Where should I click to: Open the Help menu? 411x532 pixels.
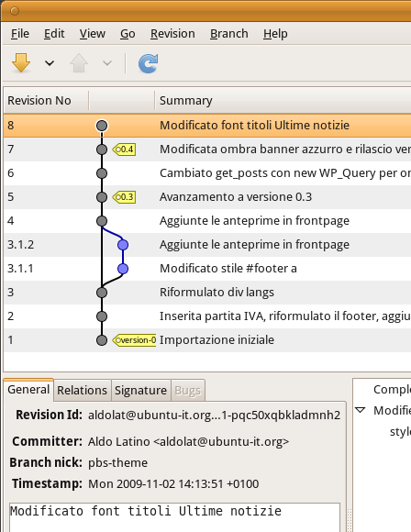[275, 34]
